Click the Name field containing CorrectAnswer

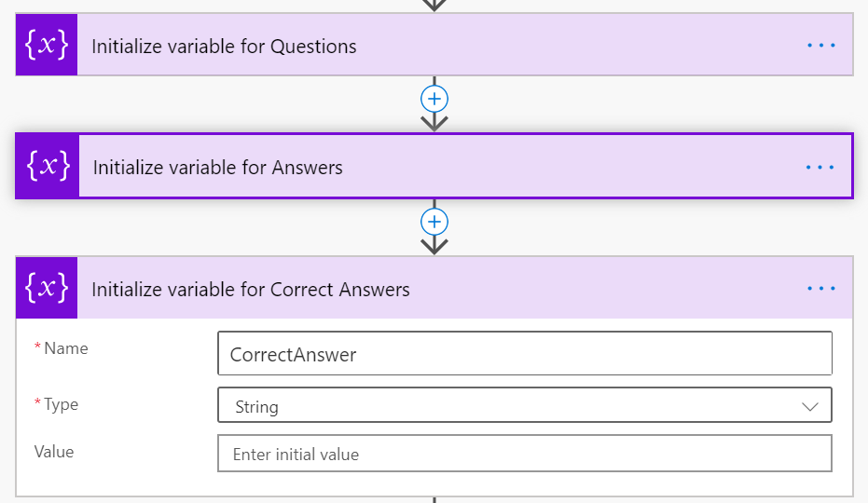(x=525, y=353)
